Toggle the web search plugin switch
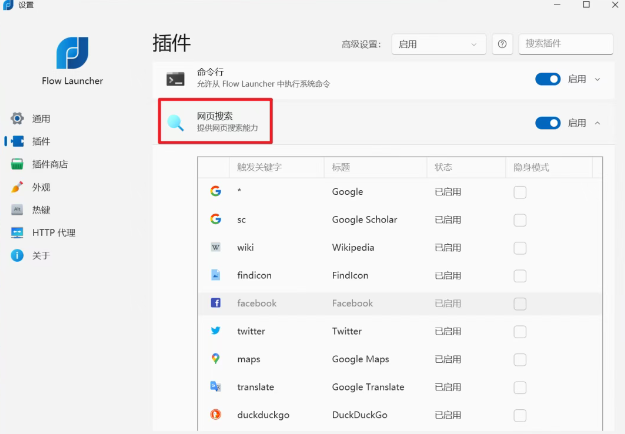Image resolution: width=625 pixels, height=434 pixels. [x=548, y=123]
